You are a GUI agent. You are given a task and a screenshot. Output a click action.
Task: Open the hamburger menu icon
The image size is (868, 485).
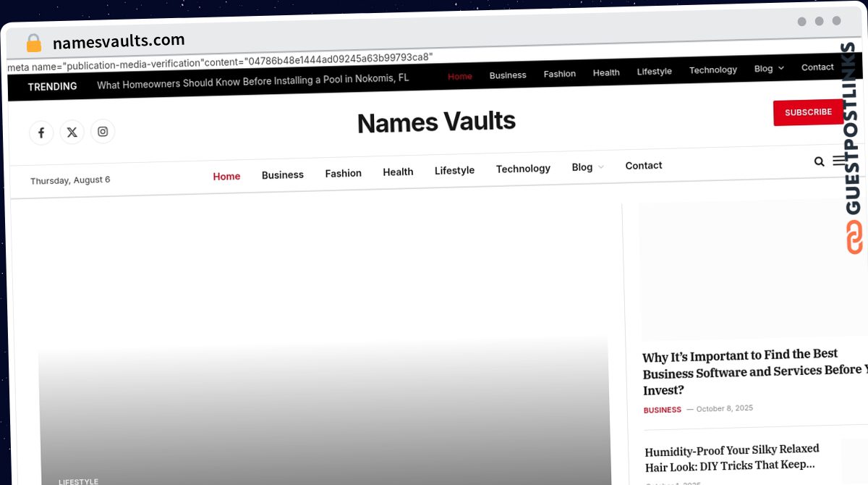coord(839,161)
